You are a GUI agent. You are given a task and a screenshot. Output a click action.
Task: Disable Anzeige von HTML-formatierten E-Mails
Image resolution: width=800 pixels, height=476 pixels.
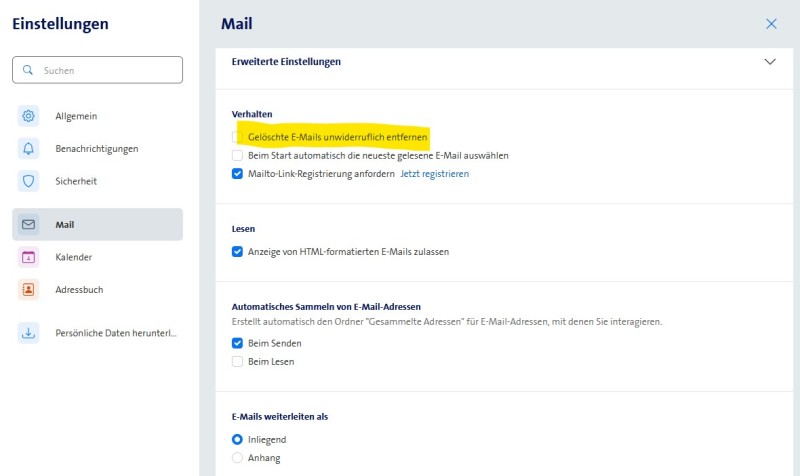[237, 252]
